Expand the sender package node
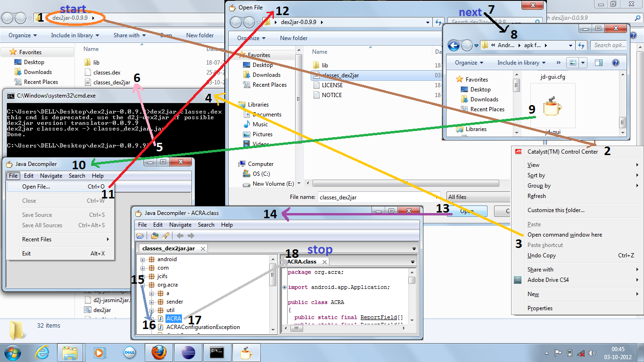Image resolution: width=644 pixels, height=362 pixels. (151, 302)
